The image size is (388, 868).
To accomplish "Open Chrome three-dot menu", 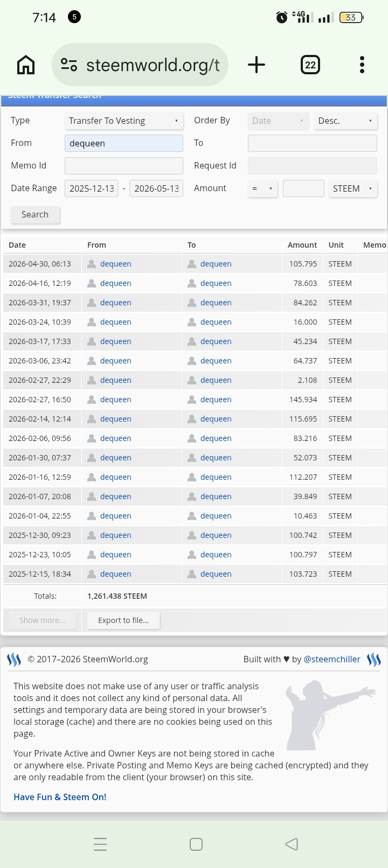I will tap(362, 65).
